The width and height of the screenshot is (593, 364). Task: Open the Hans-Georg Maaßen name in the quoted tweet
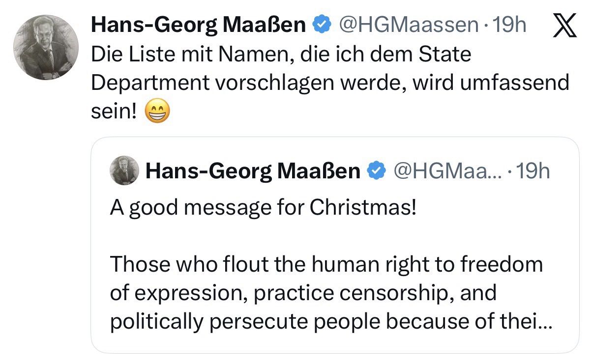coord(253,171)
